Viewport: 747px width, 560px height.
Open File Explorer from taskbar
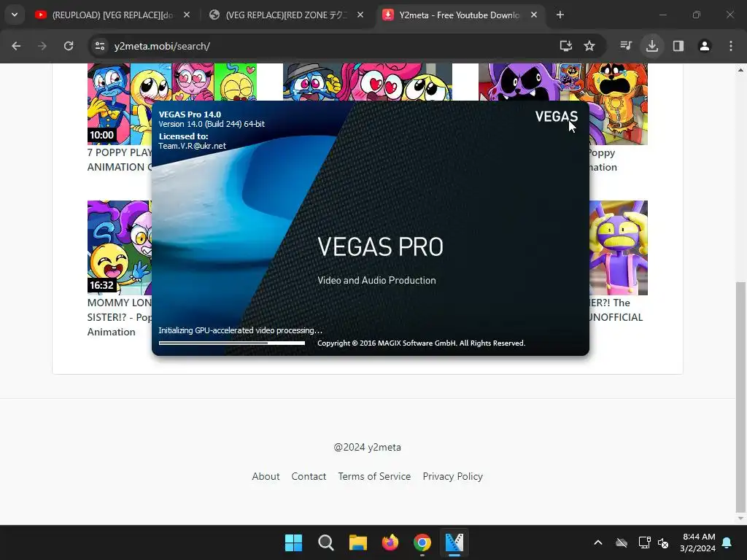click(357, 542)
